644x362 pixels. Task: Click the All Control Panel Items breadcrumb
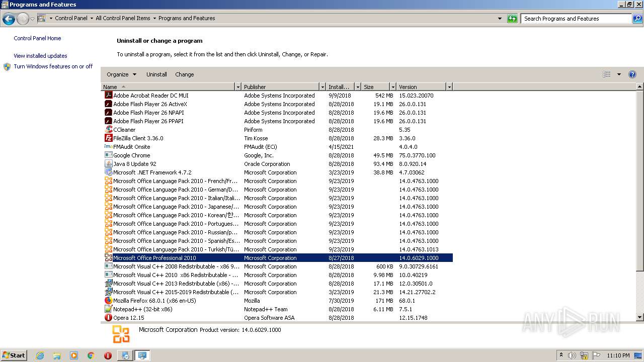tap(123, 18)
